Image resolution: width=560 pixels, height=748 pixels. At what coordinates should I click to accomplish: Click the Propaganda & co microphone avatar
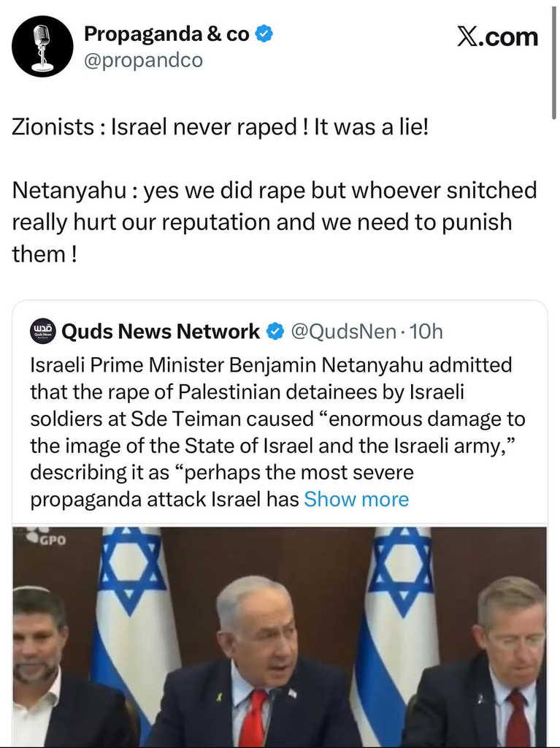(x=42, y=46)
